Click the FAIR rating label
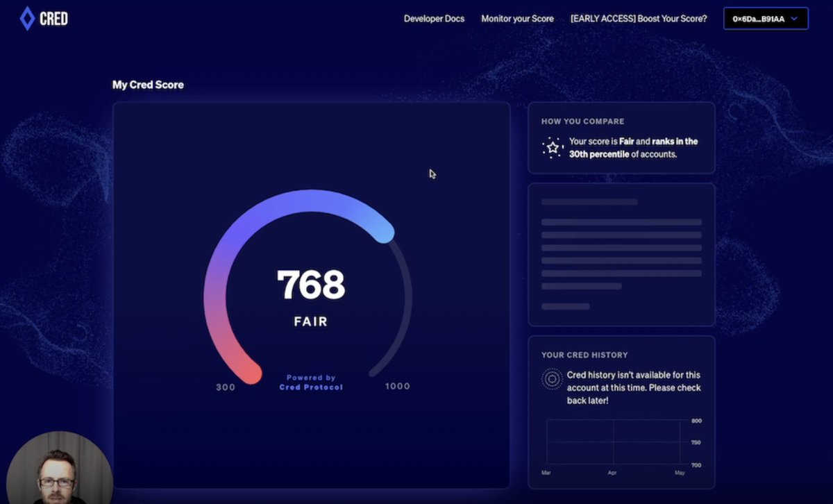 (310, 322)
